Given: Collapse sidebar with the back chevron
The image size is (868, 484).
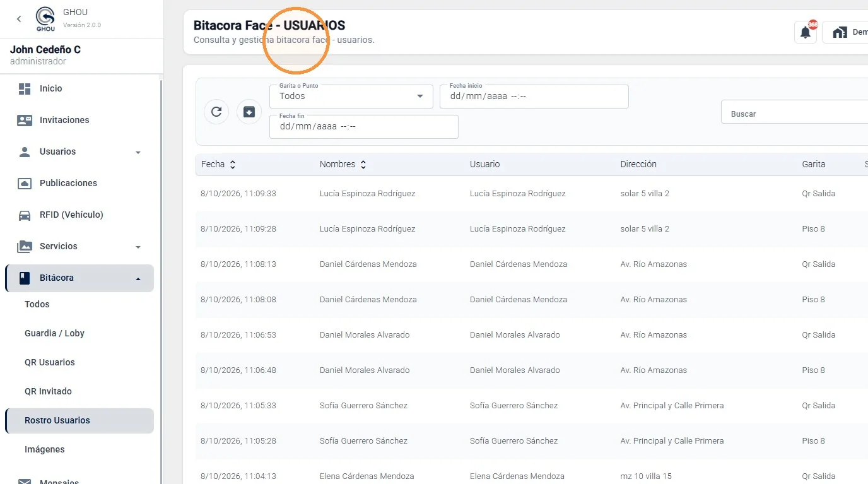Looking at the screenshot, I should 19,19.
